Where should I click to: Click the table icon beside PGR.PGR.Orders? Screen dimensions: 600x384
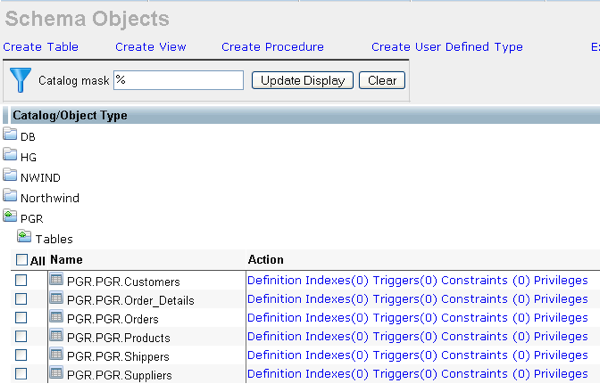click(56, 317)
